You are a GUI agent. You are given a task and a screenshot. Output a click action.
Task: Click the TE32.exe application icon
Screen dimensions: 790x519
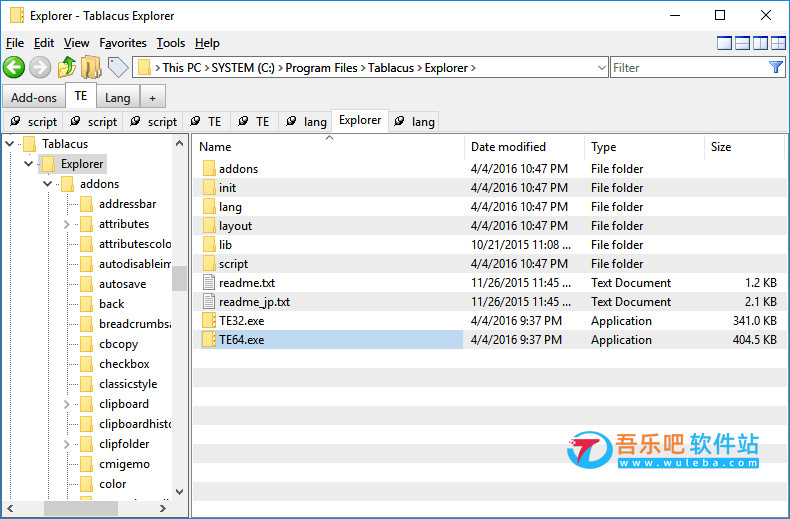click(x=209, y=320)
